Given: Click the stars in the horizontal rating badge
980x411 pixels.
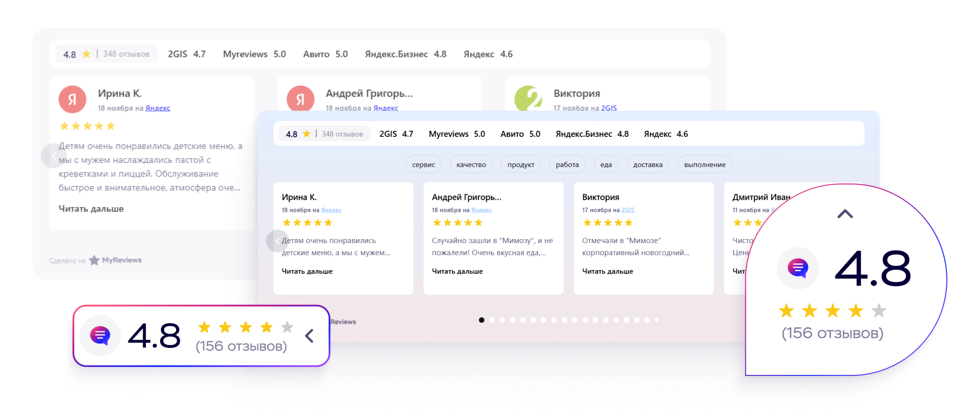Looking at the screenshot, I should (245, 327).
